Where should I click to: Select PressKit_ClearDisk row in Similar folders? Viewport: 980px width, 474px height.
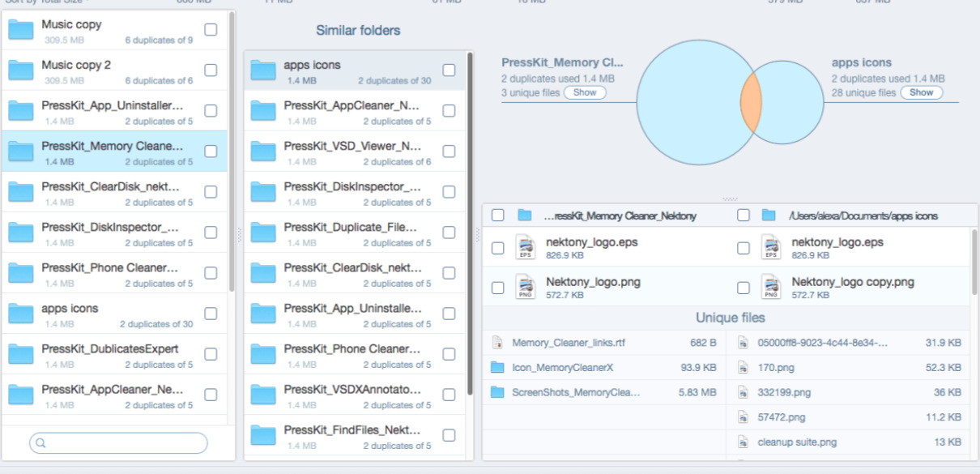click(355, 273)
